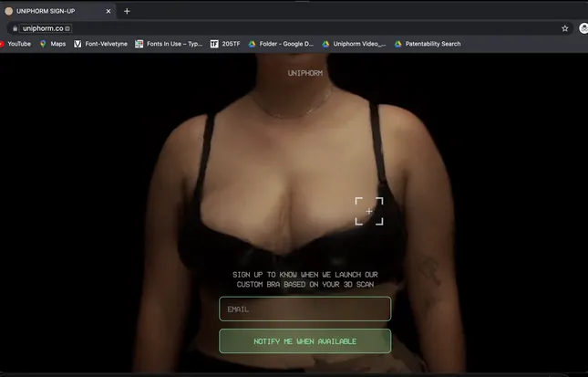Screen dimensions: 588x377
Task: Open the YouTube bookmark
Action: pyautogui.click(x=15, y=44)
